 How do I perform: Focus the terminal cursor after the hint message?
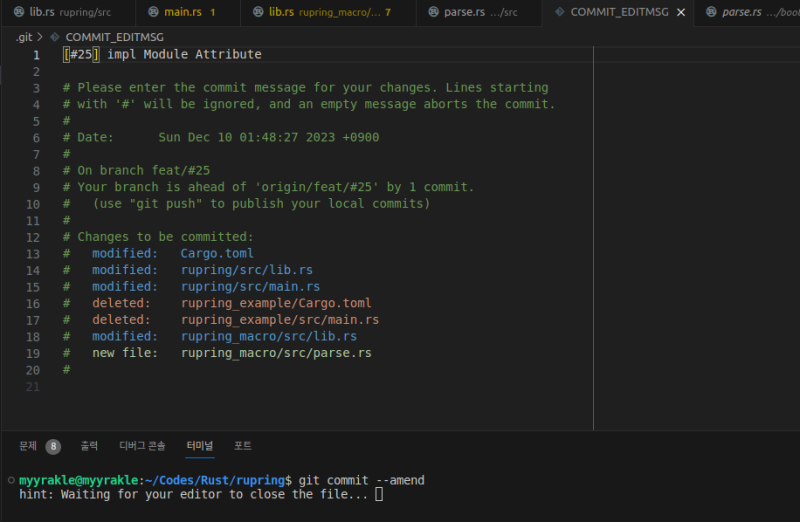(x=379, y=494)
